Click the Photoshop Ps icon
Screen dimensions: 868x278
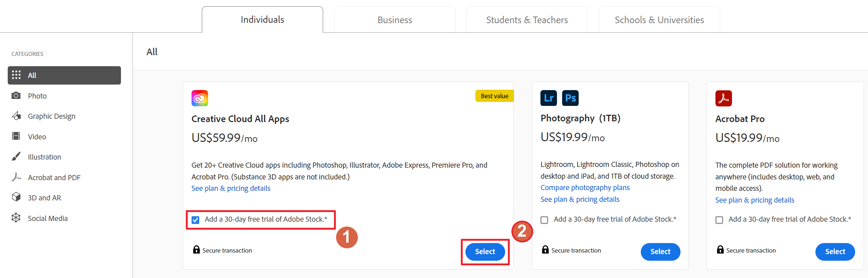(x=570, y=98)
